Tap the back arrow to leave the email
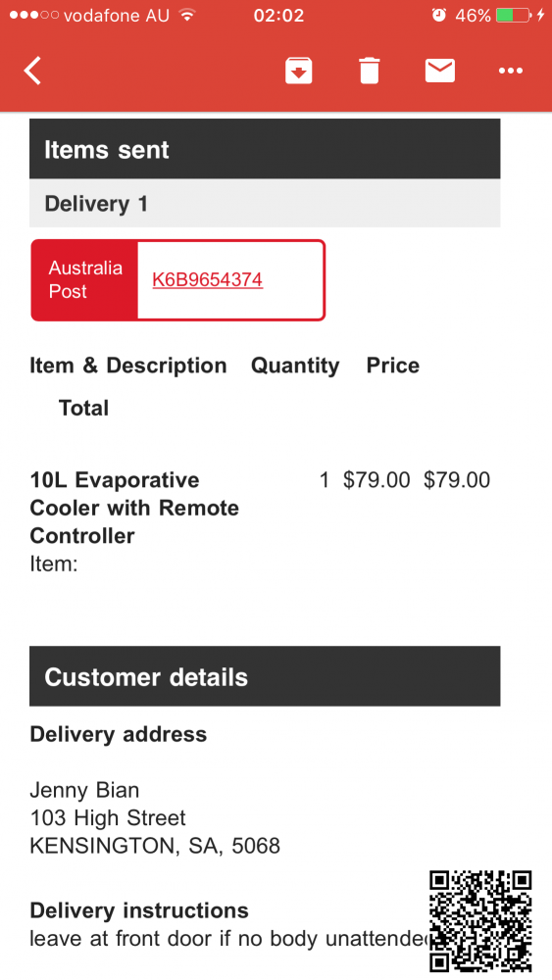The width and height of the screenshot is (552, 980). [32, 70]
